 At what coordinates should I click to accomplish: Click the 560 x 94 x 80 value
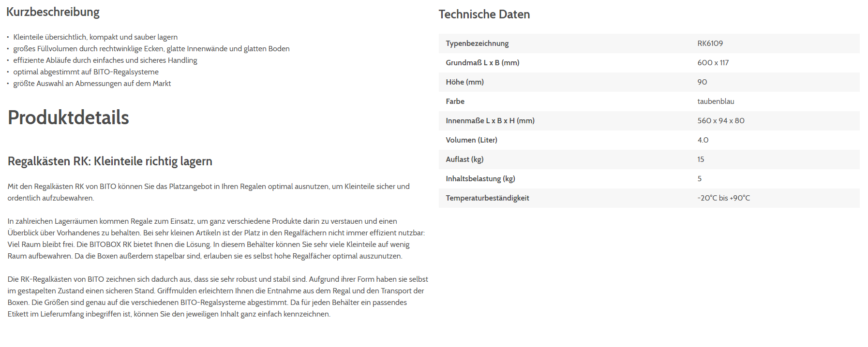click(x=720, y=121)
